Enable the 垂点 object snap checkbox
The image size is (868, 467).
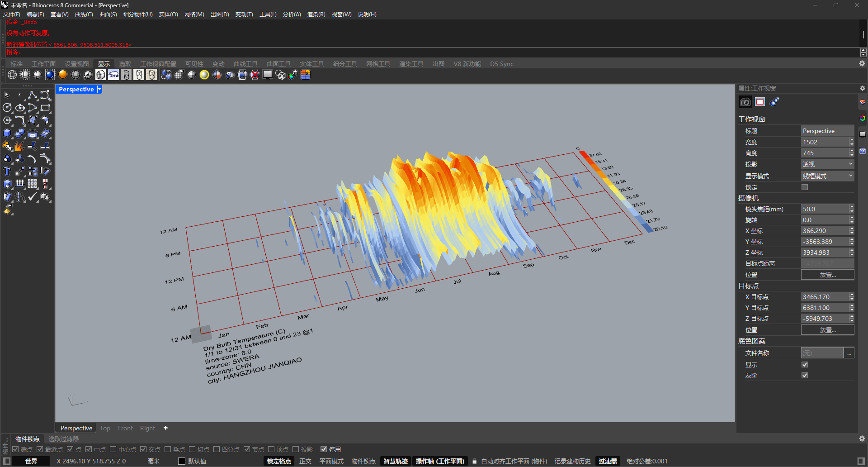(168, 449)
